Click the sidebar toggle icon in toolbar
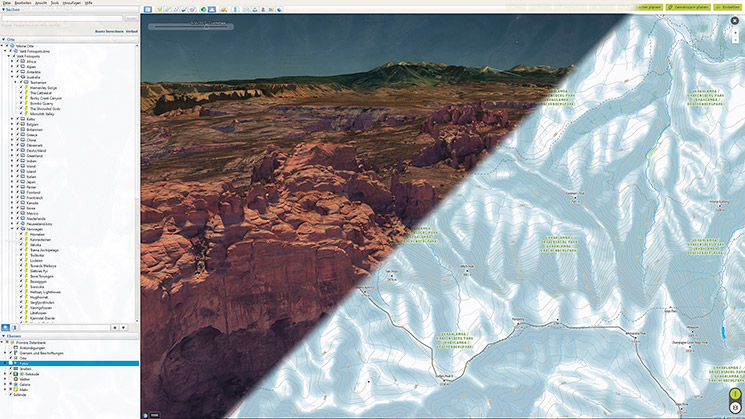 coord(147,8)
